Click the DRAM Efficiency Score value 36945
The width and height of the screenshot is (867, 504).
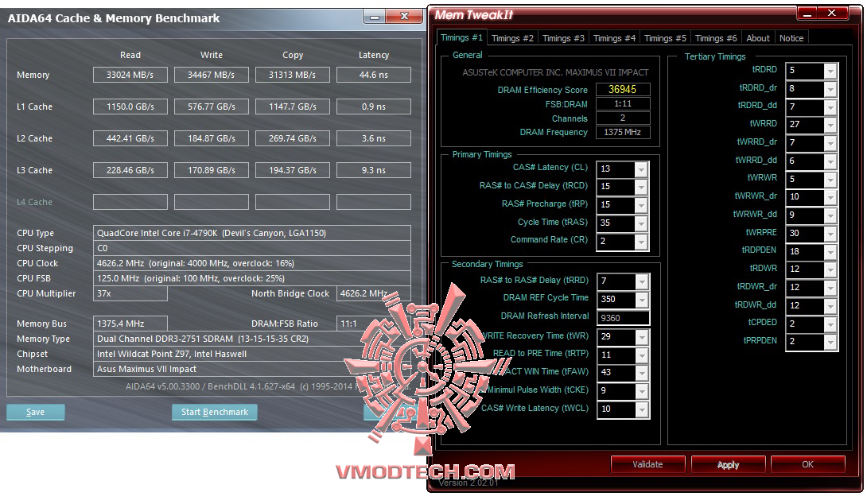(623, 90)
